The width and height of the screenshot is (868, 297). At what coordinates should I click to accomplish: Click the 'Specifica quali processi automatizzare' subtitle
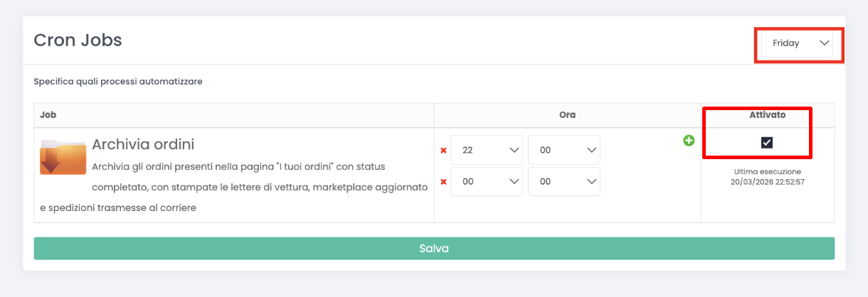(118, 82)
